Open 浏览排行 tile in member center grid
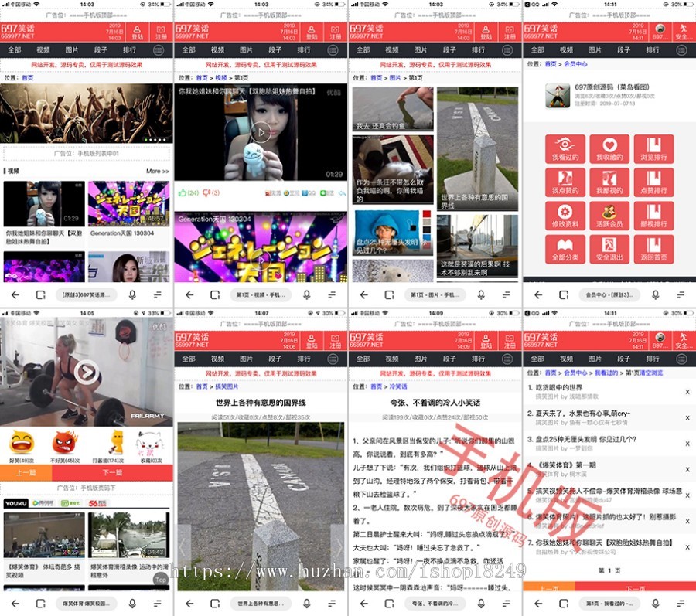This screenshot has height=616, width=696. click(653, 149)
